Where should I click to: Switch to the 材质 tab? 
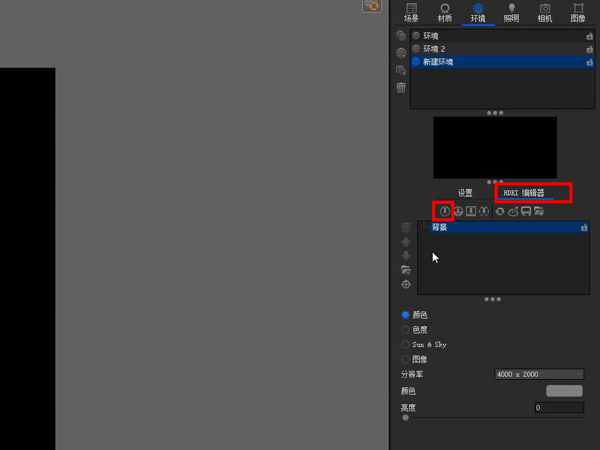point(444,12)
